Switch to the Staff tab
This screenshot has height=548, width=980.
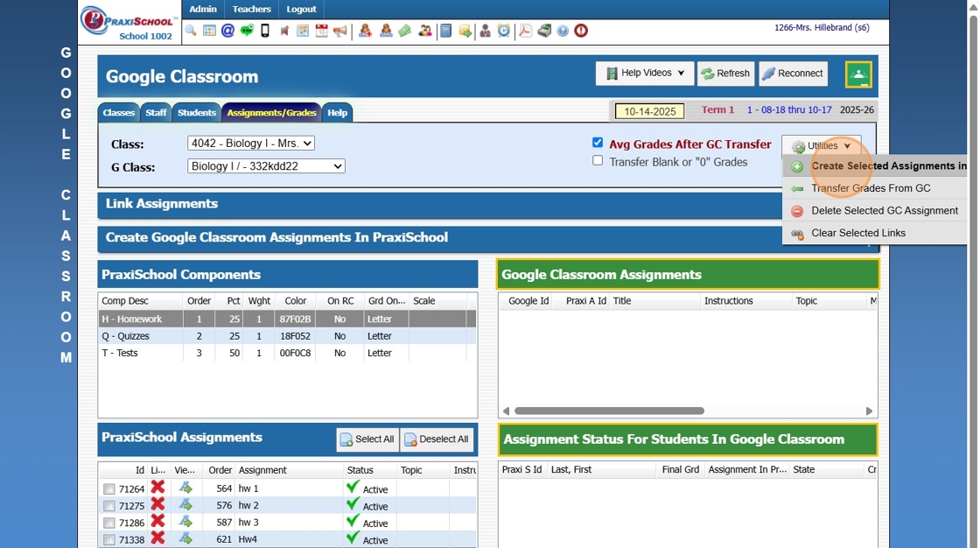(156, 113)
